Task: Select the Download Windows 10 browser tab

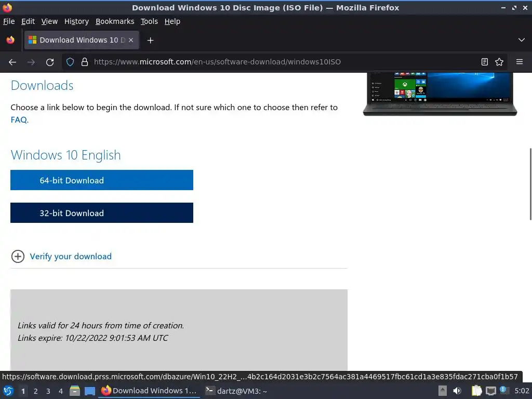Action: (x=82, y=40)
